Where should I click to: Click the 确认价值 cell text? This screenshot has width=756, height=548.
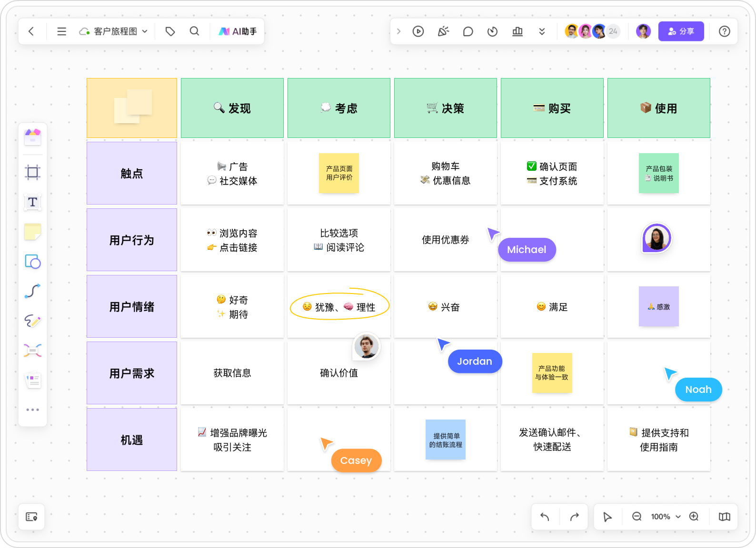pyautogui.click(x=339, y=373)
